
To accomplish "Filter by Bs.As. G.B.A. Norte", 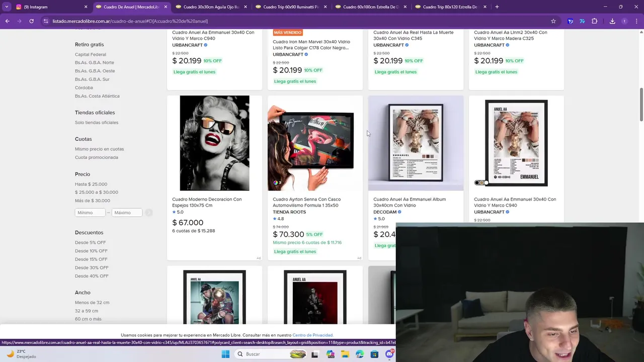I will tap(95, 62).
